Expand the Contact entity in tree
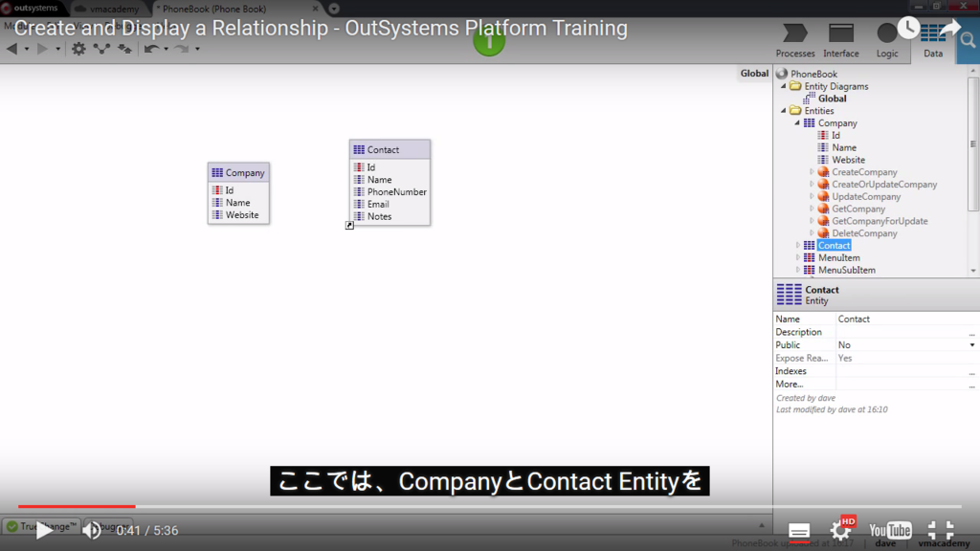 [x=797, y=246]
